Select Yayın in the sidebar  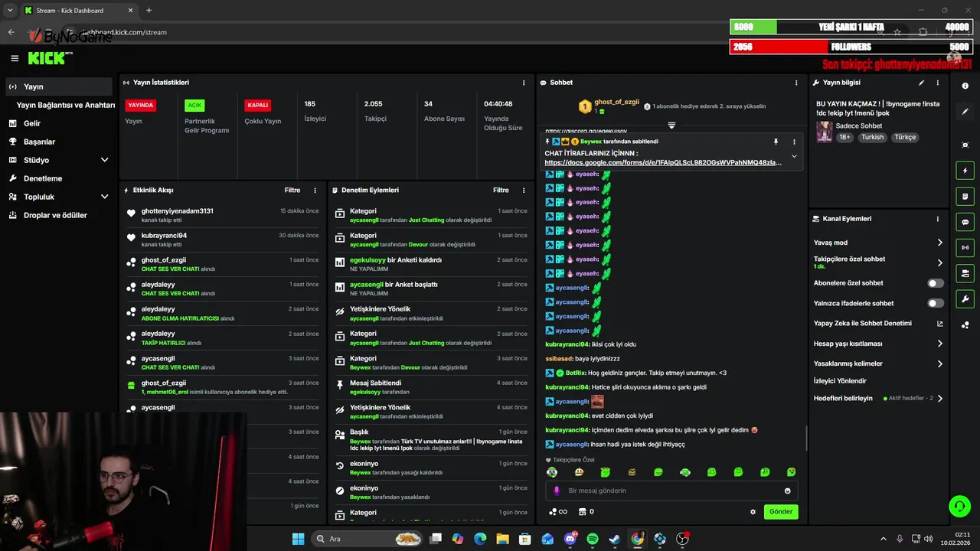[x=59, y=86]
